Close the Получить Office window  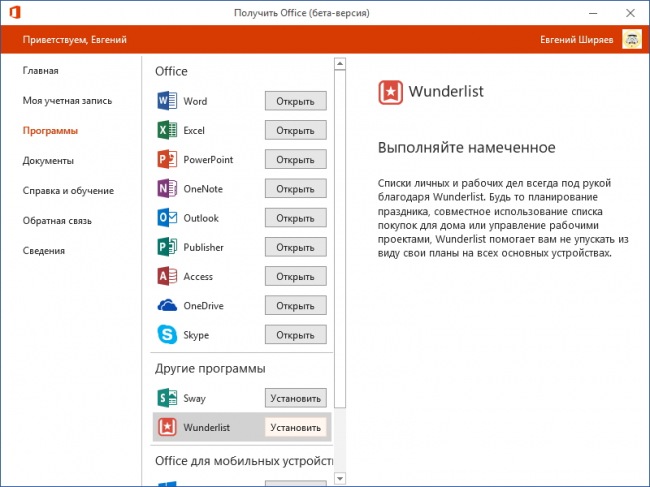pos(630,13)
